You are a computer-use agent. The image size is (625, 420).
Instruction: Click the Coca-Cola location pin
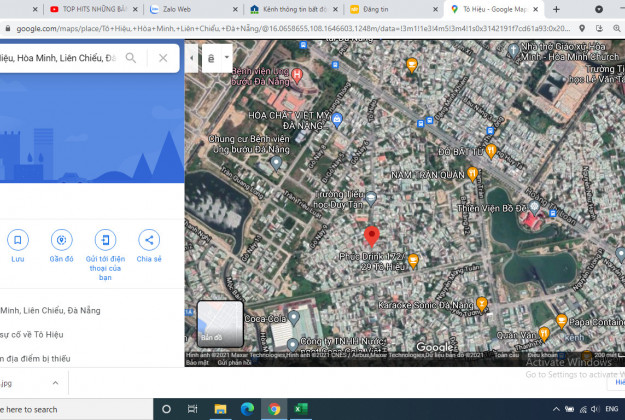294,318
